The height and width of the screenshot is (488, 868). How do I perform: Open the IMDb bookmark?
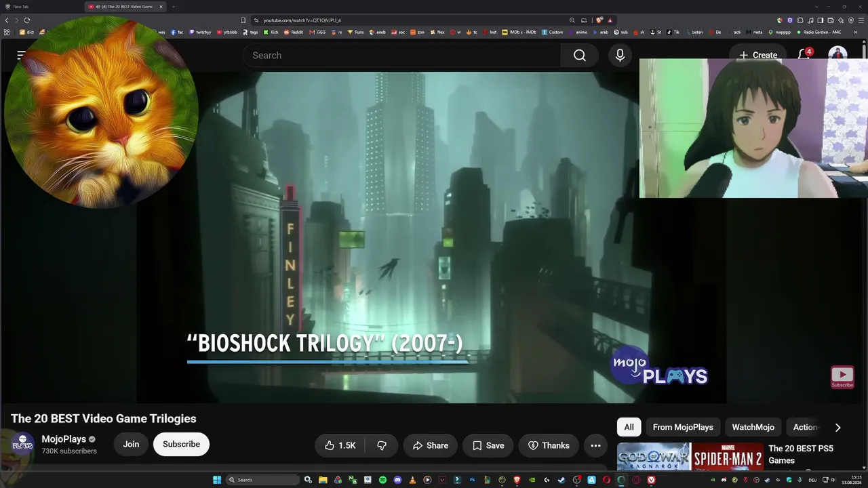519,32
